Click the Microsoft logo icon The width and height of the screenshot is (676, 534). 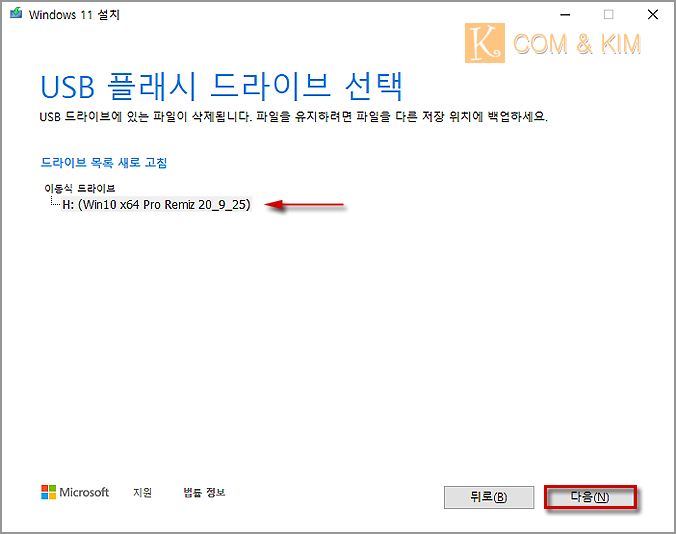48,492
